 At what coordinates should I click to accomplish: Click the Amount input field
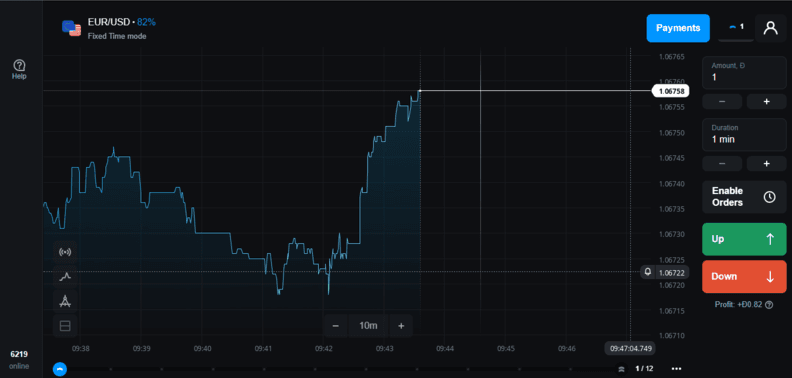(744, 73)
